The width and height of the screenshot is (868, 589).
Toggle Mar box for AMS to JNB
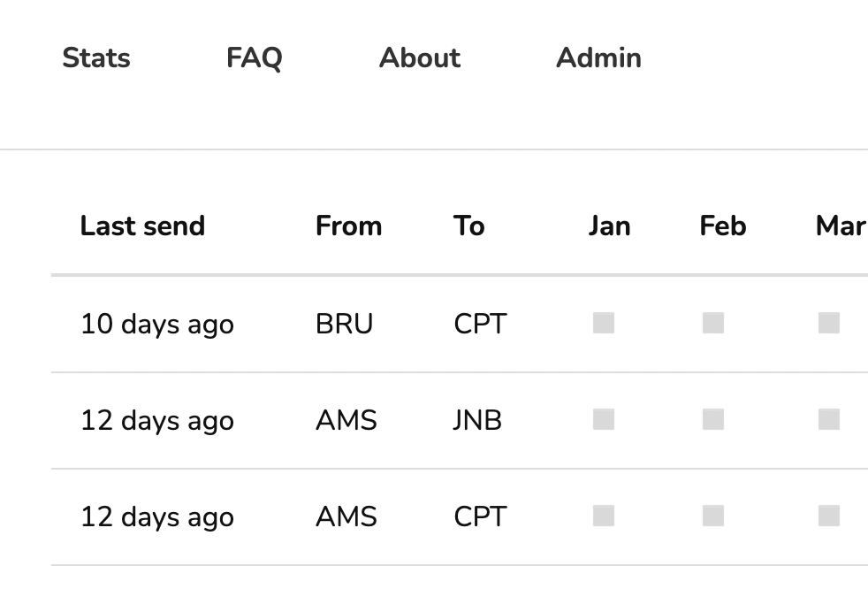829,419
